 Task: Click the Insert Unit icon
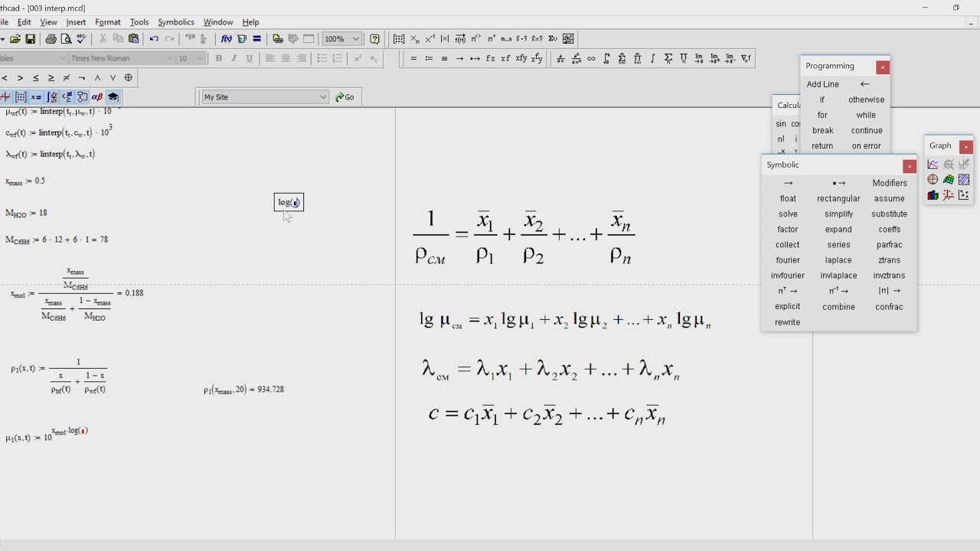(x=242, y=39)
